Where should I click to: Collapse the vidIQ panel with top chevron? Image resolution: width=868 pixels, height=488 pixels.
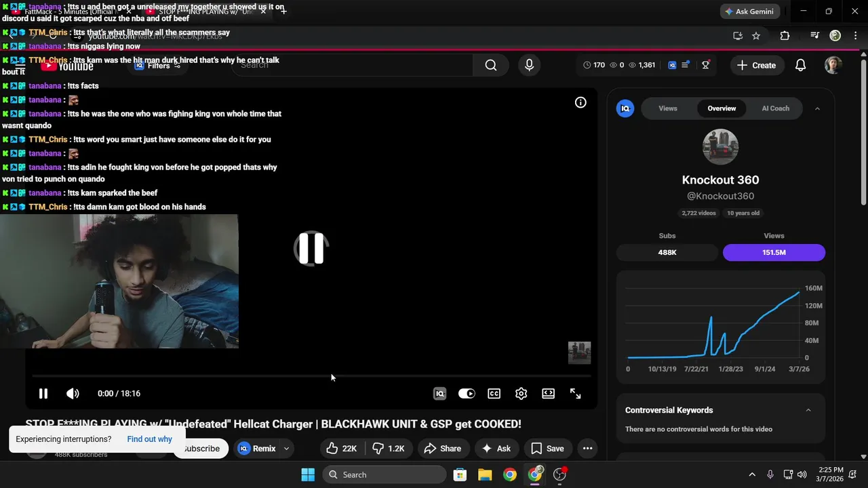coord(817,108)
